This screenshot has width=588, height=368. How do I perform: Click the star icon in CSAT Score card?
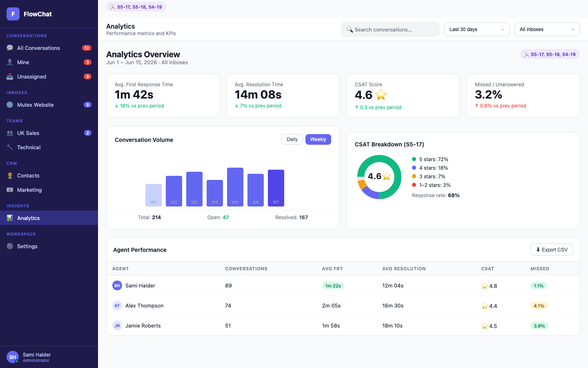381,94
